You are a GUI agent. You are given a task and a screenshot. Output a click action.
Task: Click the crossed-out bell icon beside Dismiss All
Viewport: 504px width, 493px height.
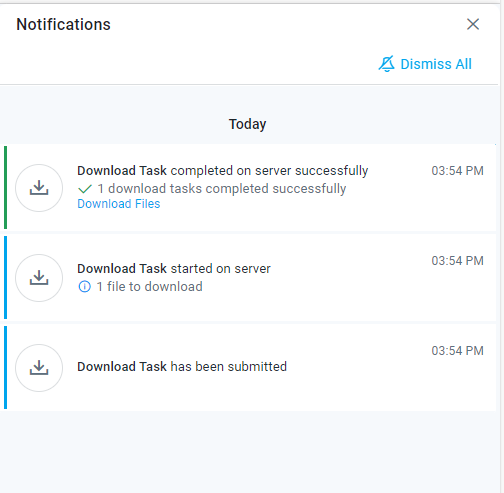(x=386, y=64)
